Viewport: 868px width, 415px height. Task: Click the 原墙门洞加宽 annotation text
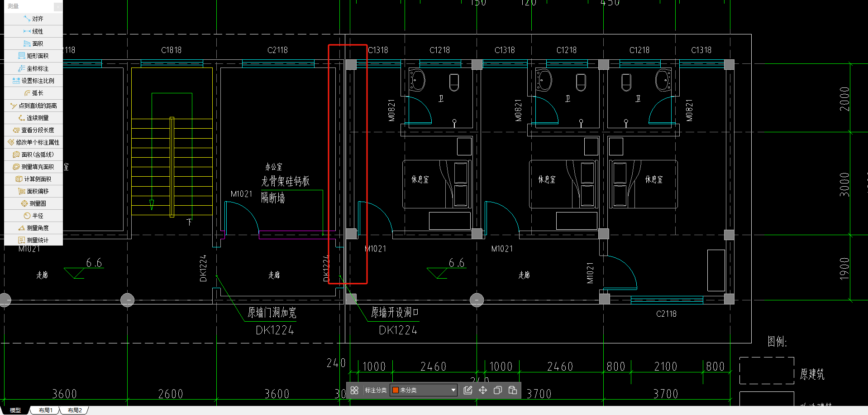click(x=272, y=313)
